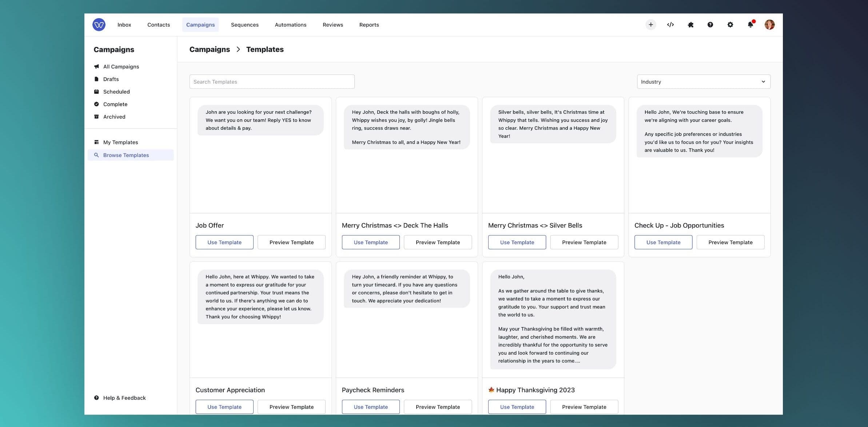Open the create new item plus icon
Viewport: 868px width, 427px height.
[x=651, y=24]
